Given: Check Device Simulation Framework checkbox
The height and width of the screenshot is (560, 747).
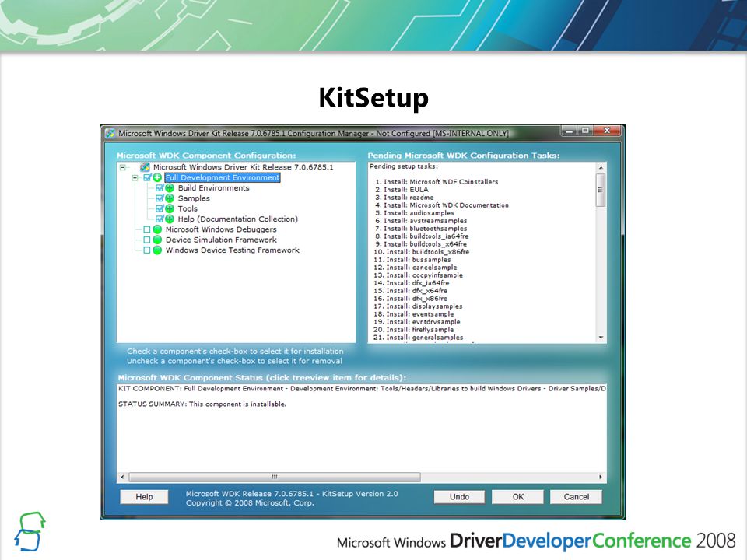Looking at the screenshot, I should 147,240.
